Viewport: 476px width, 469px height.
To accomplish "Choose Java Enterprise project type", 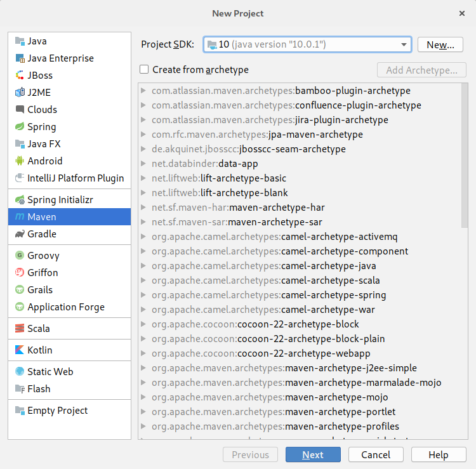I will tap(60, 58).
